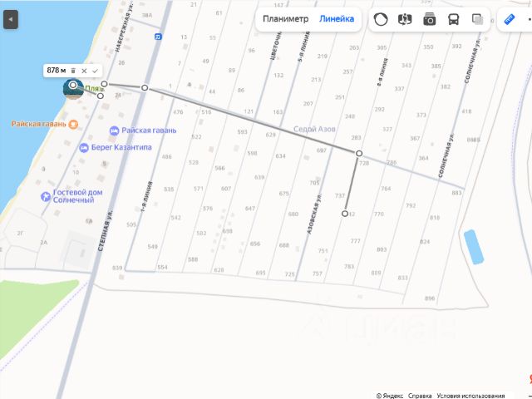Click the 1-я линия street label
532x399 pixels.
click(x=146, y=197)
